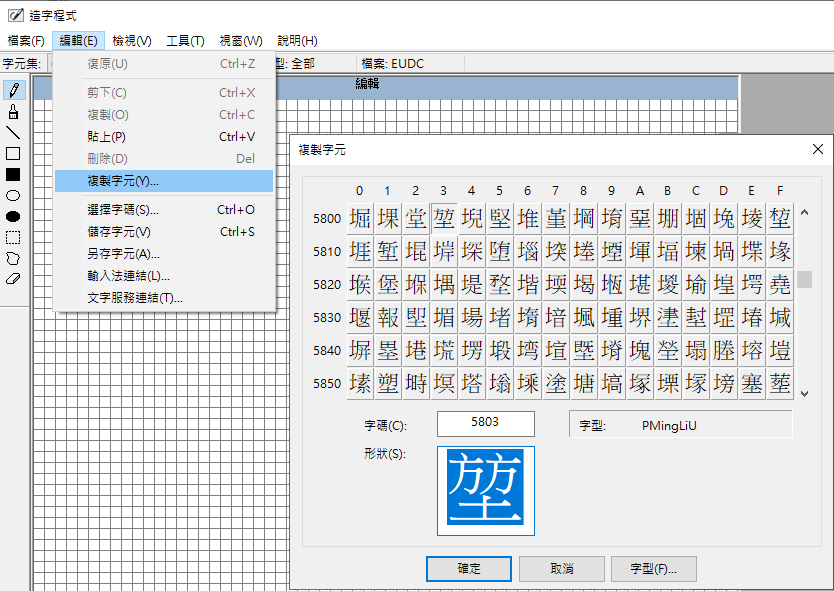Select character 5858 塘 in the grid
Image resolution: width=834 pixels, height=591 pixels.
point(584,383)
